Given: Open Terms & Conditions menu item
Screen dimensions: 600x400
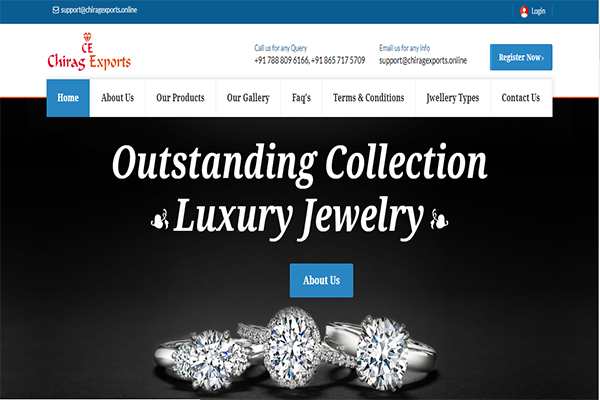Looking at the screenshot, I should [x=368, y=98].
